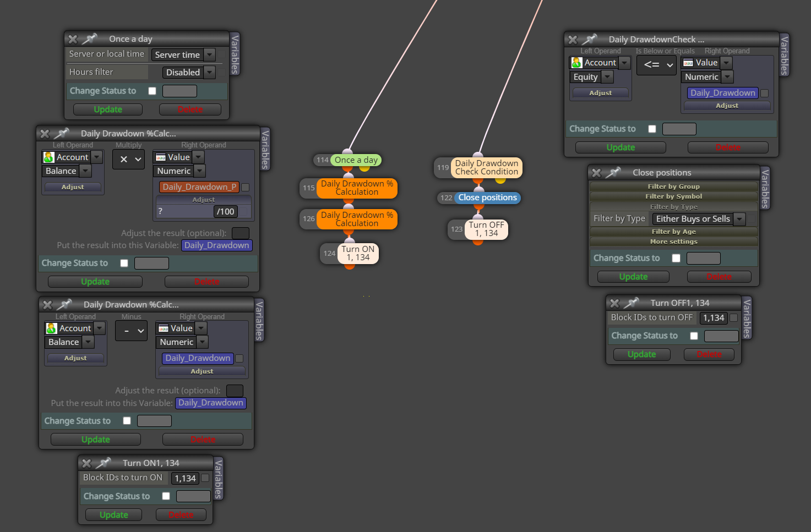This screenshot has height=532, width=811.
Task: Open Variables tab of Turn ON1 panel
Action: [x=219, y=479]
